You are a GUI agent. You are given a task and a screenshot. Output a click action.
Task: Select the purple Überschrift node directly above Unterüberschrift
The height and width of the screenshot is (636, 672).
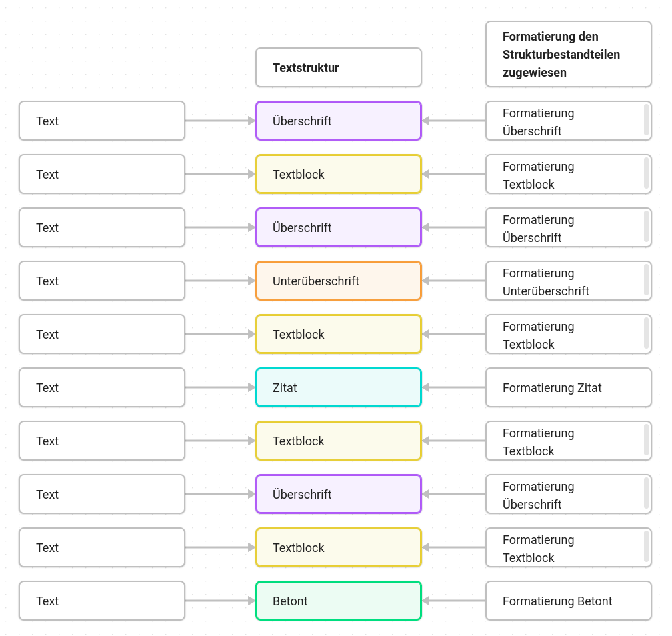click(x=339, y=227)
